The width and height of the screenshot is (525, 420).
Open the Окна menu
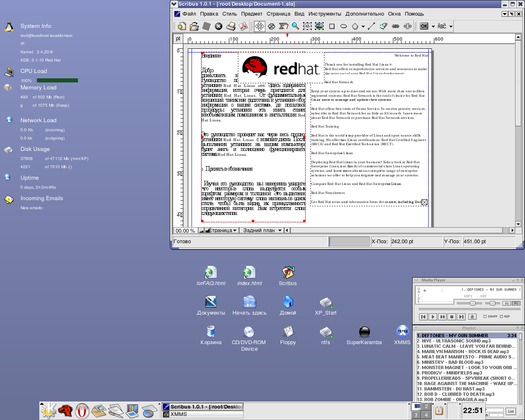[395, 14]
